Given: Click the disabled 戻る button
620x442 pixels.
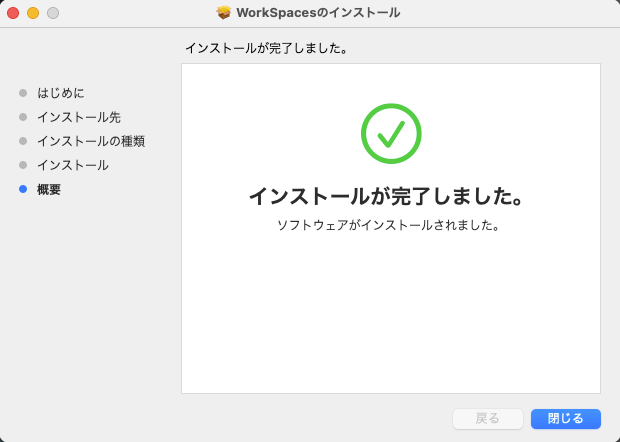Looking at the screenshot, I should (x=488, y=419).
